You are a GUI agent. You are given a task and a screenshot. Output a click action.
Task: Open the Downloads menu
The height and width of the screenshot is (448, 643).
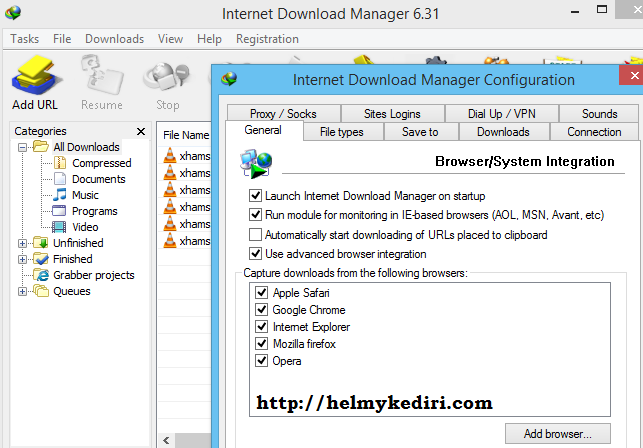(x=114, y=39)
